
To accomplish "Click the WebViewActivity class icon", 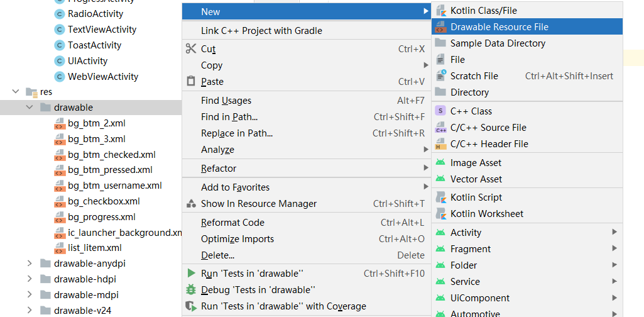I will (59, 77).
